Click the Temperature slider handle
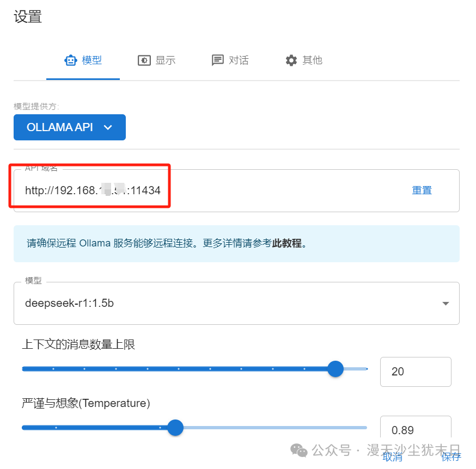The height and width of the screenshot is (469, 476). point(175,428)
